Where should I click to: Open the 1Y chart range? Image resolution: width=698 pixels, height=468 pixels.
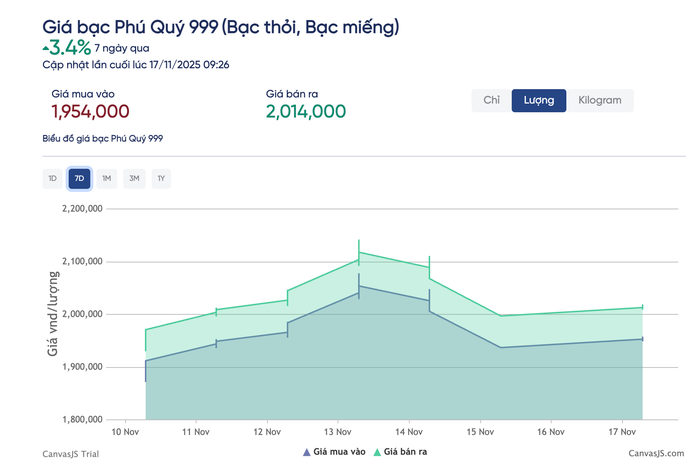pos(161,179)
